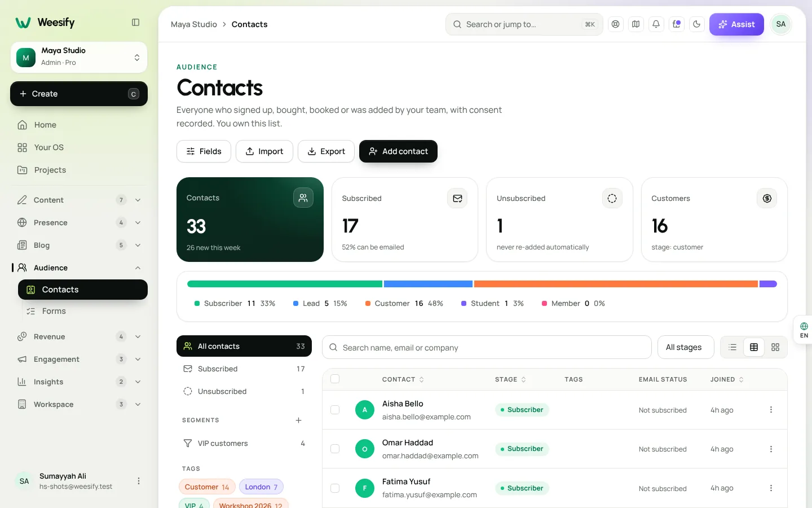The height and width of the screenshot is (508, 812).
Task: Open the SA profile avatar in top bar
Action: point(781,24)
